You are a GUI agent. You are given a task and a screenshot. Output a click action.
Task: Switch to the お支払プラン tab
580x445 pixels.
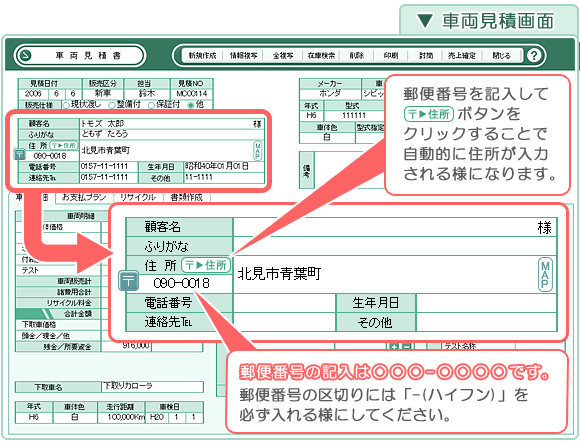coord(84,198)
